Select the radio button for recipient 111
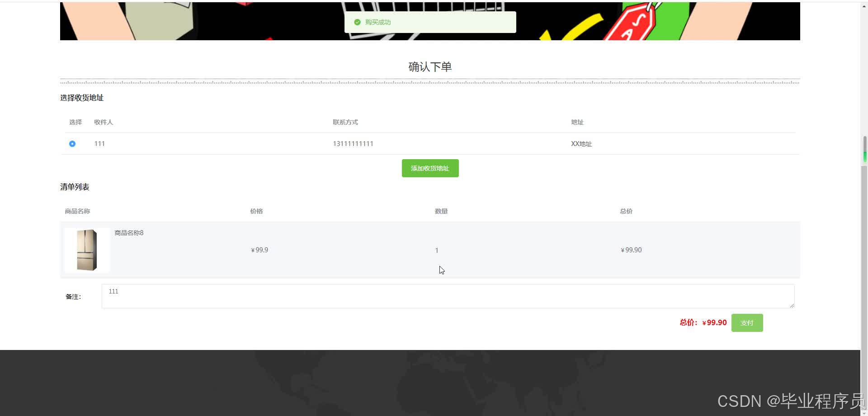This screenshot has width=868, height=416. [x=72, y=144]
